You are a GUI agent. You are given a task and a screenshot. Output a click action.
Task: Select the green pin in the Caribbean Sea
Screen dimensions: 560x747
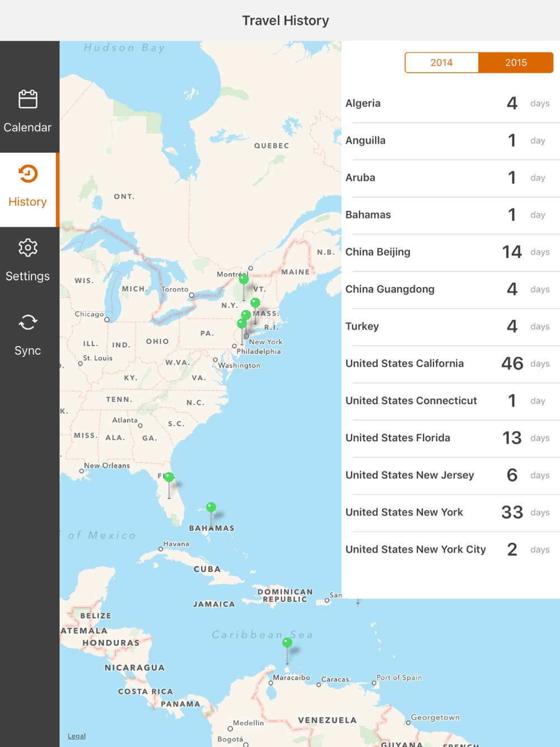[287, 643]
